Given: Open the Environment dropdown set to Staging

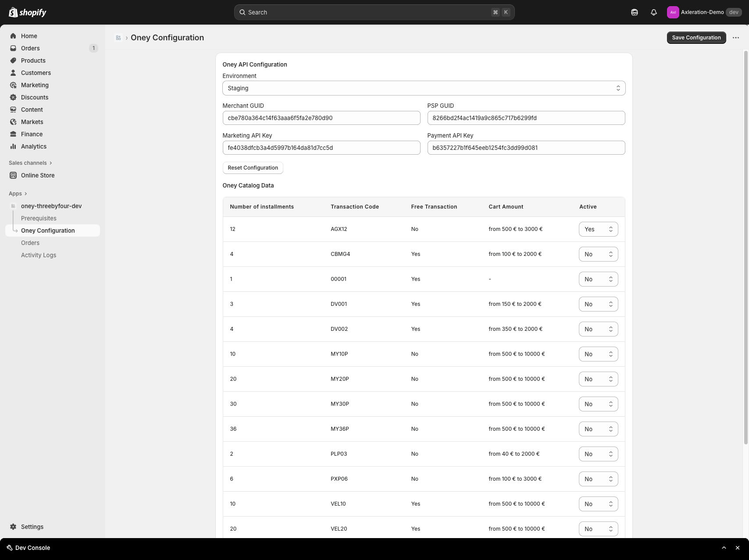Looking at the screenshot, I should (424, 88).
